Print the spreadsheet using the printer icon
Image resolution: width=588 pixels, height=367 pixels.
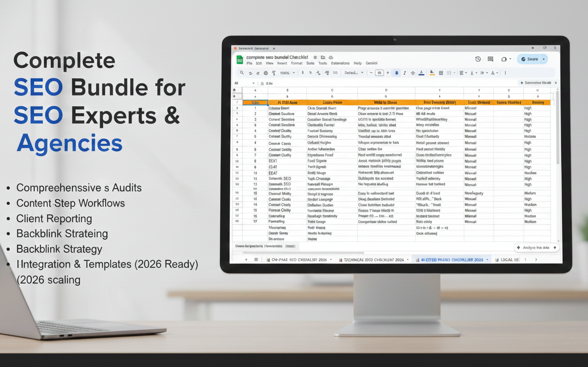[x=266, y=73]
